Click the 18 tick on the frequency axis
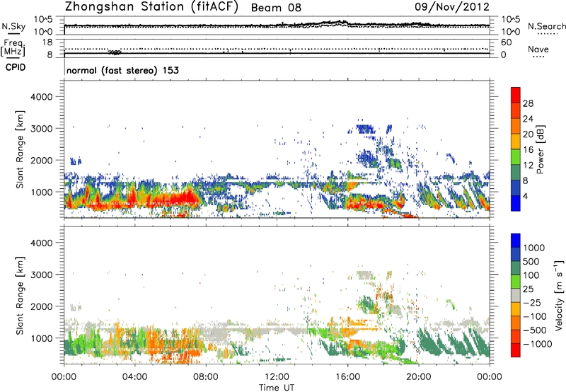 tap(47, 42)
